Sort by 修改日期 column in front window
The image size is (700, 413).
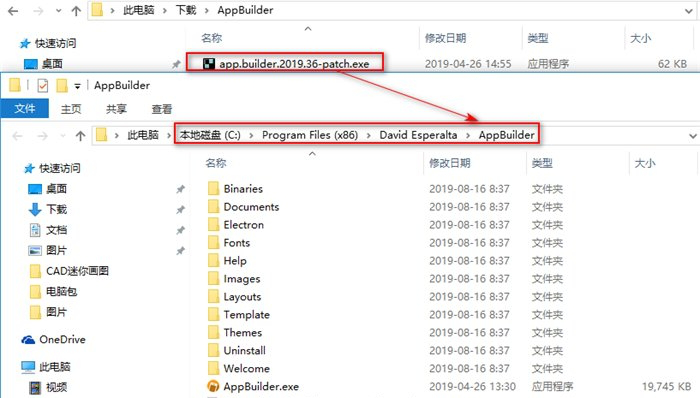point(450,163)
